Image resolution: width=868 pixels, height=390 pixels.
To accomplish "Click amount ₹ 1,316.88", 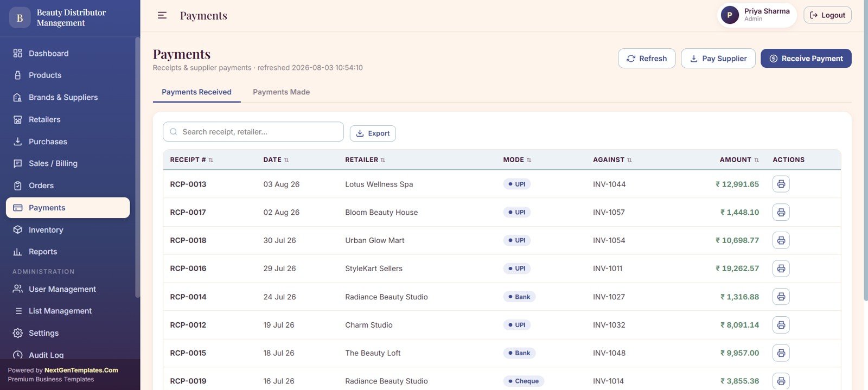I will click(x=739, y=297).
